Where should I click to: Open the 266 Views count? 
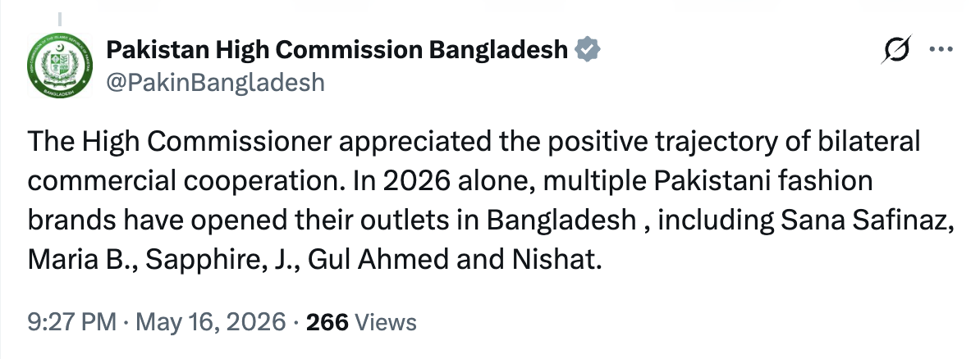tap(360, 322)
